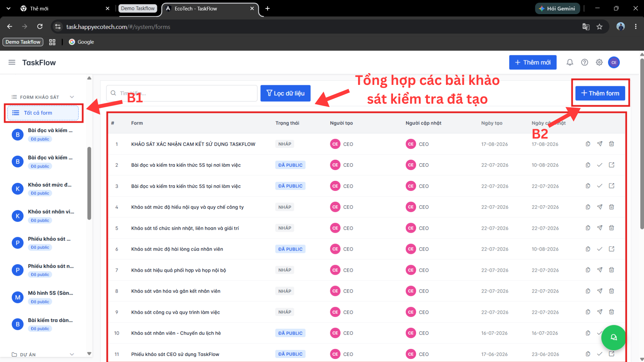Open the settings gear in TaskFlow header
Viewport: 644px width, 362px height.
tap(599, 62)
